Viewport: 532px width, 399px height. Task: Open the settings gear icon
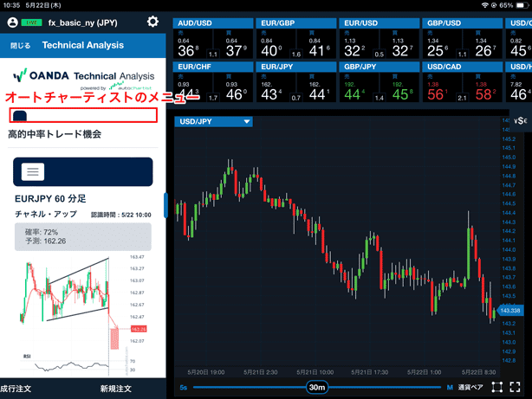click(x=152, y=22)
